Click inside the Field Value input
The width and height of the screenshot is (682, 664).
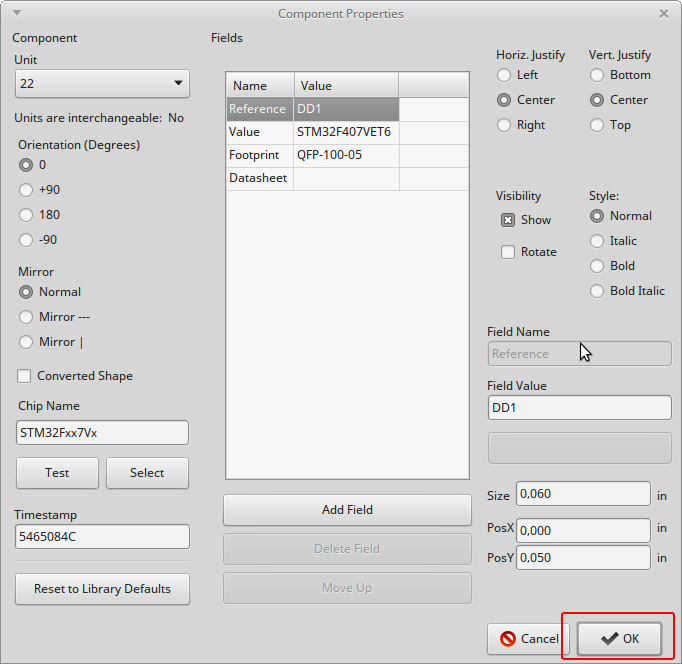point(579,408)
